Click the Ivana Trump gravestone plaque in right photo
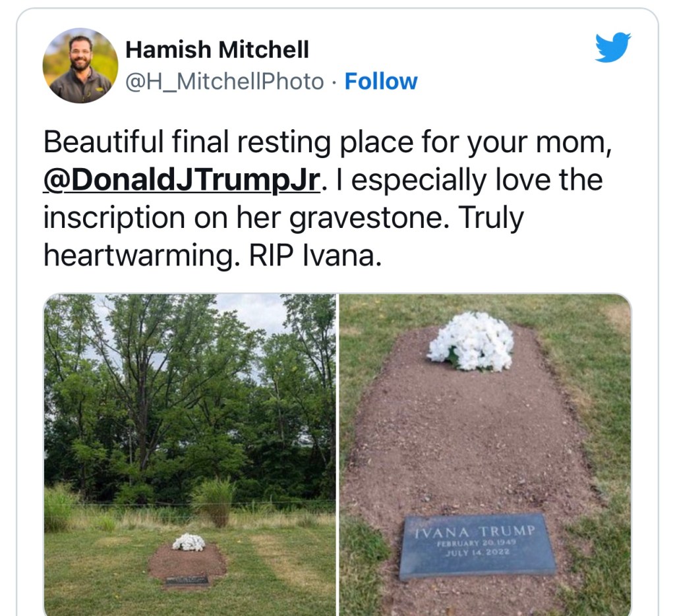 [477, 546]
